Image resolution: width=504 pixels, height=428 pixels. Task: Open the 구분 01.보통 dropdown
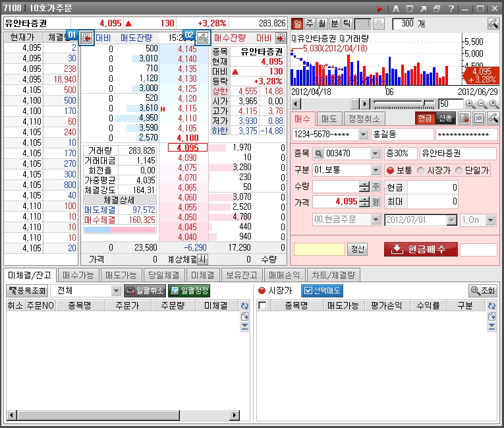click(375, 170)
